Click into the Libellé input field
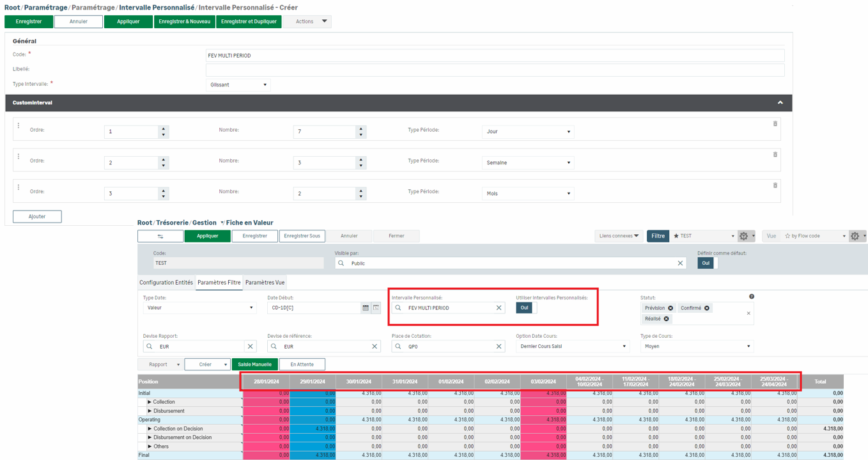The height and width of the screenshot is (460, 868). pos(495,69)
